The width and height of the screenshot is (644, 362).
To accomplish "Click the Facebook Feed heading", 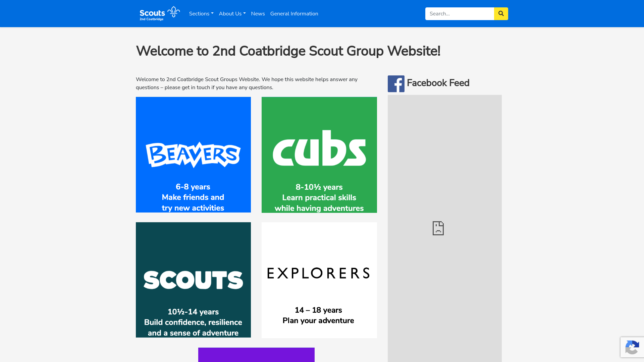I will pos(438,83).
